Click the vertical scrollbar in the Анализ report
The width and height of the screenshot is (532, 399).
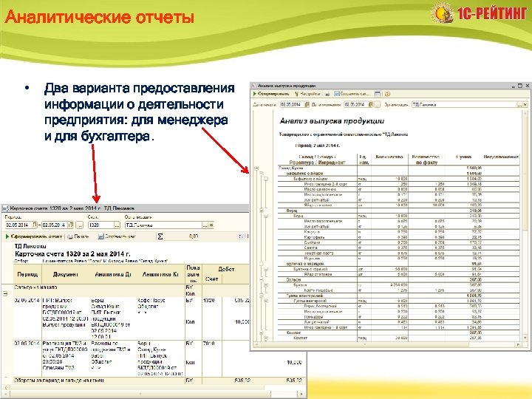(525, 225)
